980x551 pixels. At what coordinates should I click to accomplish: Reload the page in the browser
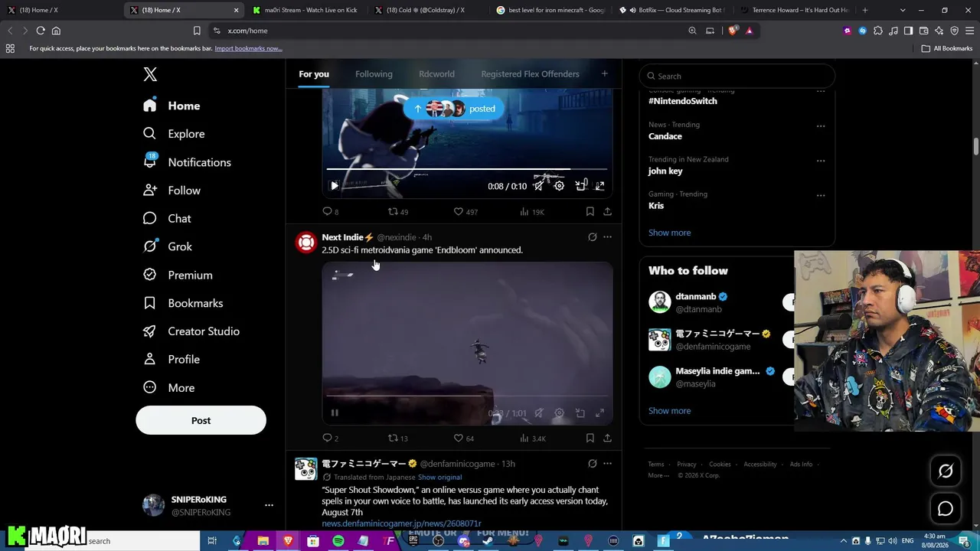41,31
